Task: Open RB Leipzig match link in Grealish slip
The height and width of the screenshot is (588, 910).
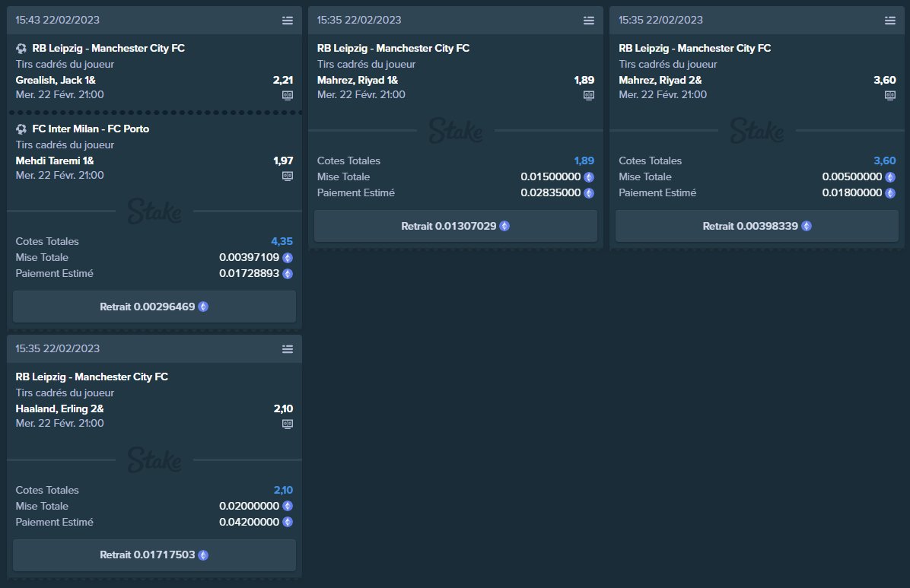Action: click(109, 48)
